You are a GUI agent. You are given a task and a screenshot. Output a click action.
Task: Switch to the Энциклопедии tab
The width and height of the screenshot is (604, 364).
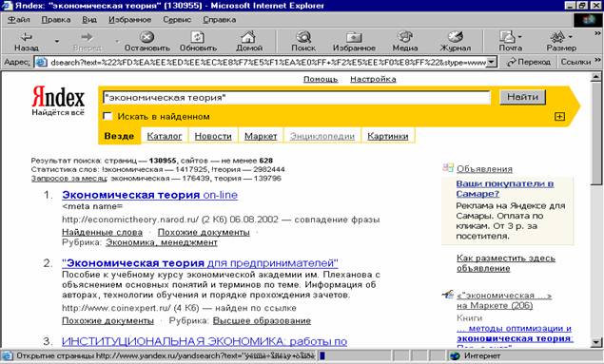[322, 136]
